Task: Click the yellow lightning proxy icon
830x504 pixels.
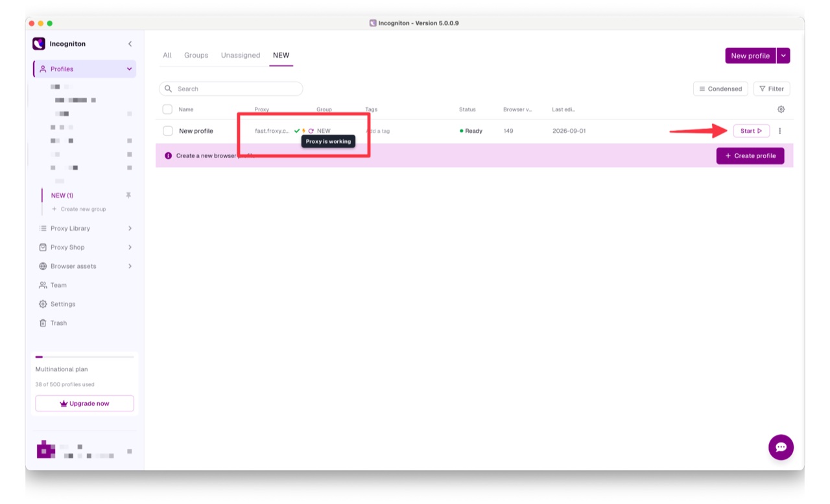Action: click(x=303, y=131)
